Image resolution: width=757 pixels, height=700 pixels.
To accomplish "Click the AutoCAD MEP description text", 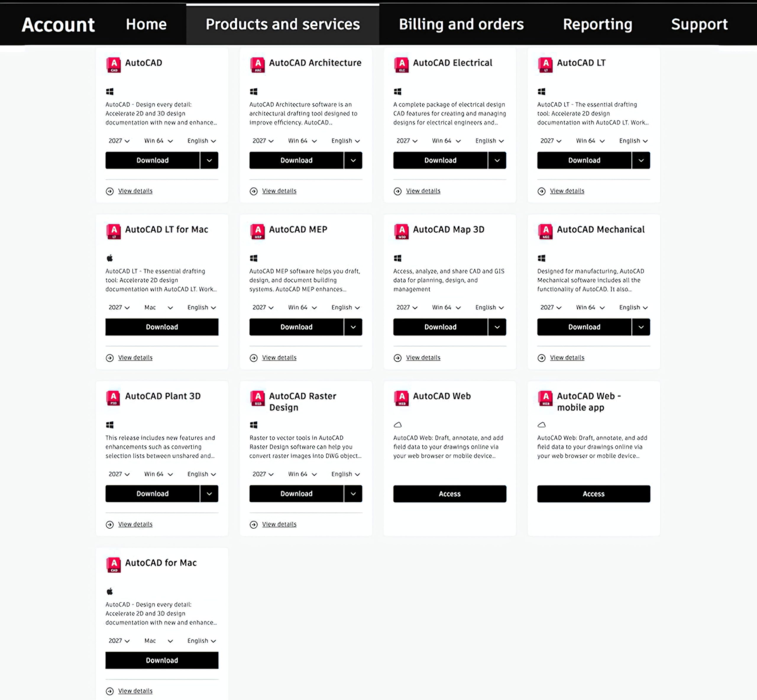I will click(305, 280).
